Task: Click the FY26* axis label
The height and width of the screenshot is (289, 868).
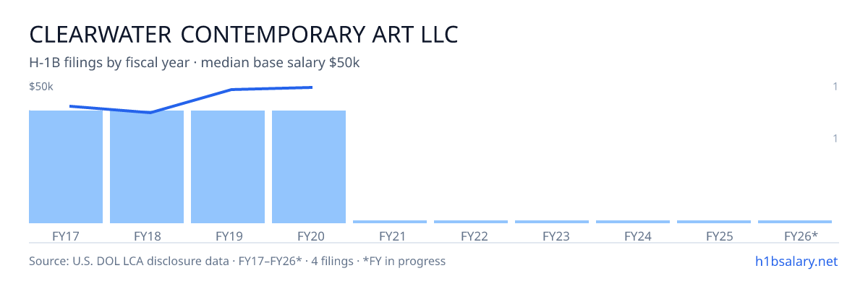Action: pos(801,236)
